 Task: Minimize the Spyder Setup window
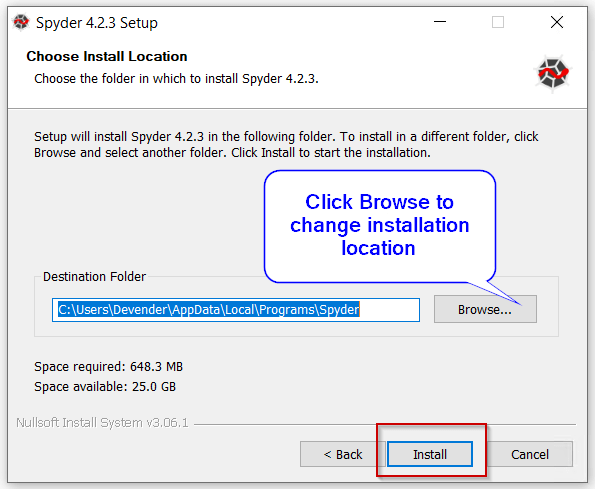(x=440, y=22)
